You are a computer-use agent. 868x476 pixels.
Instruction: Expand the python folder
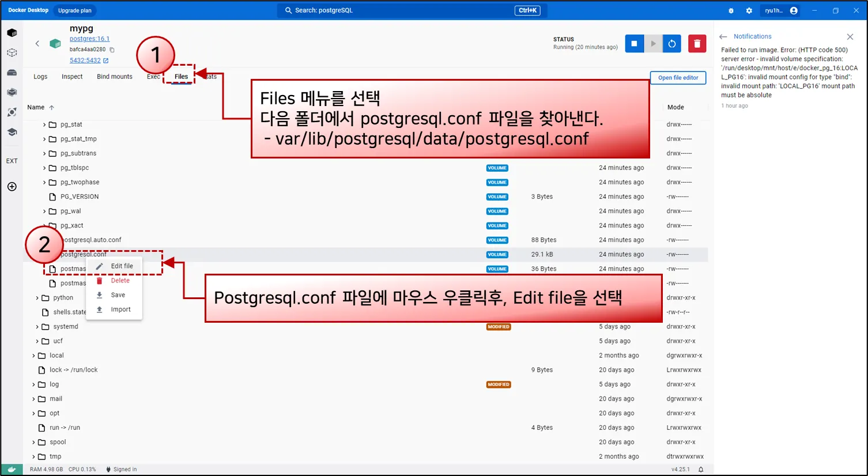pos(37,298)
